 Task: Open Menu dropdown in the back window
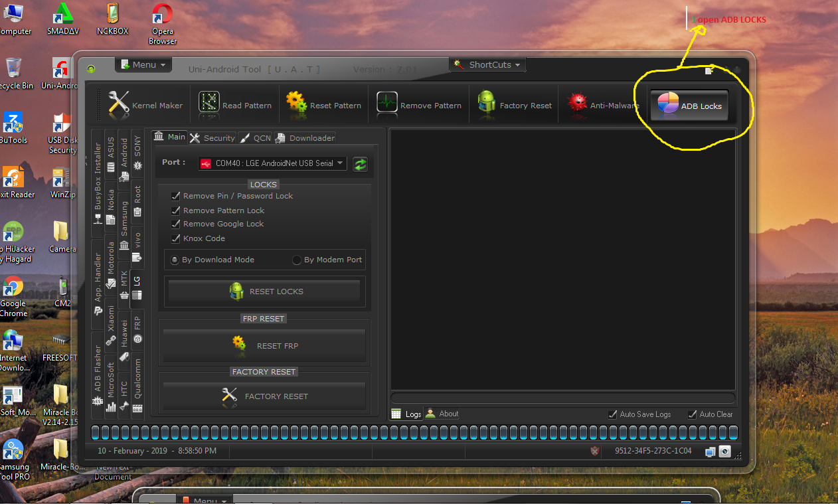click(205, 500)
